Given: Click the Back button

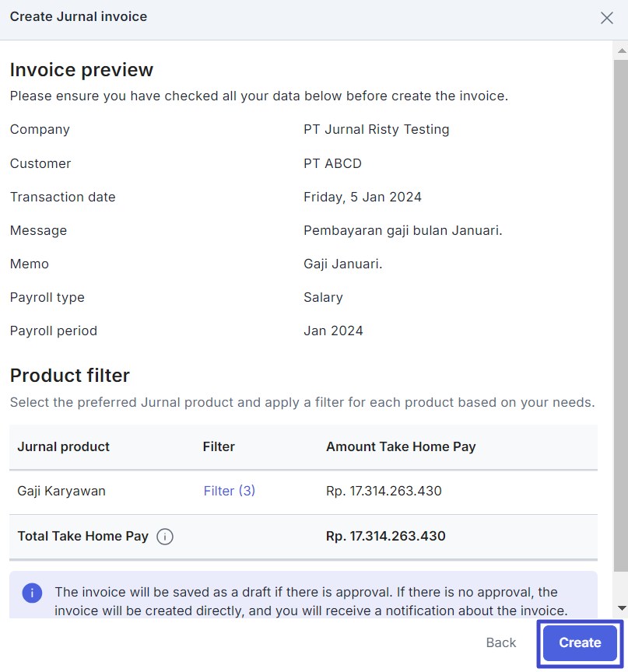Looking at the screenshot, I should [500, 642].
